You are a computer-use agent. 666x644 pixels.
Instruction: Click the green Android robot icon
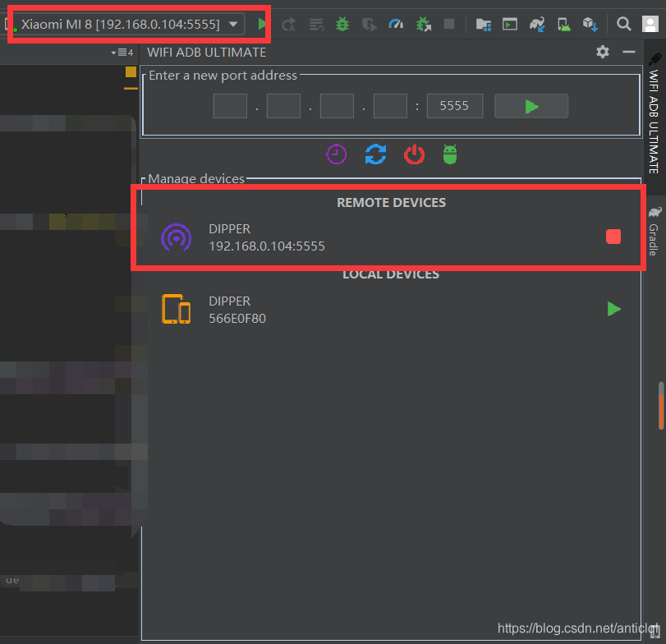tap(450, 154)
